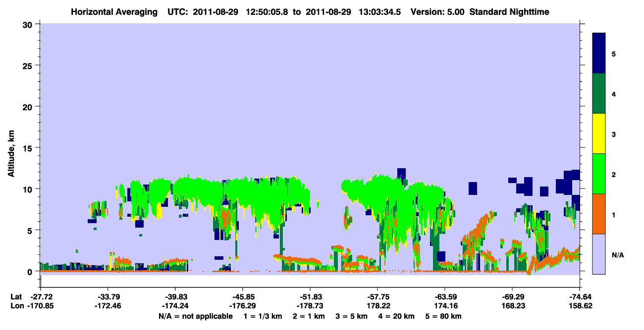Click the Version: 5.00 Standard Nighttime label
This screenshot has height=330, width=644.
click(x=480, y=12)
